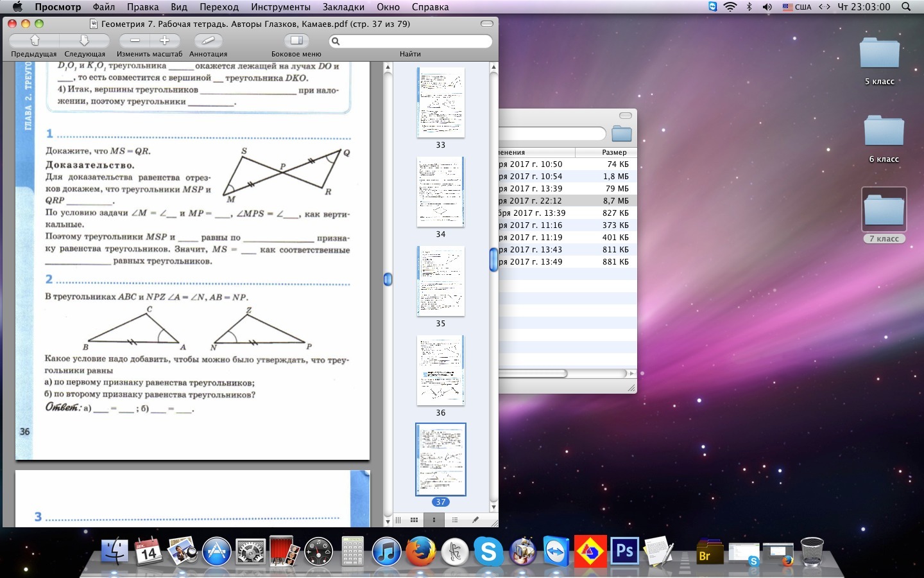924x578 pixels.
Task: Open the Закладки menu
Action: (x=343, y=7)
